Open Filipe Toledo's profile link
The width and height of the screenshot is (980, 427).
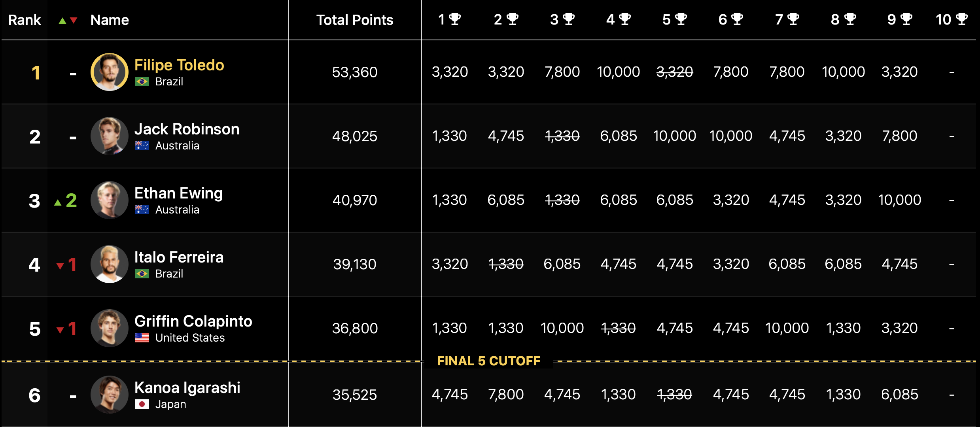[179, 65]
